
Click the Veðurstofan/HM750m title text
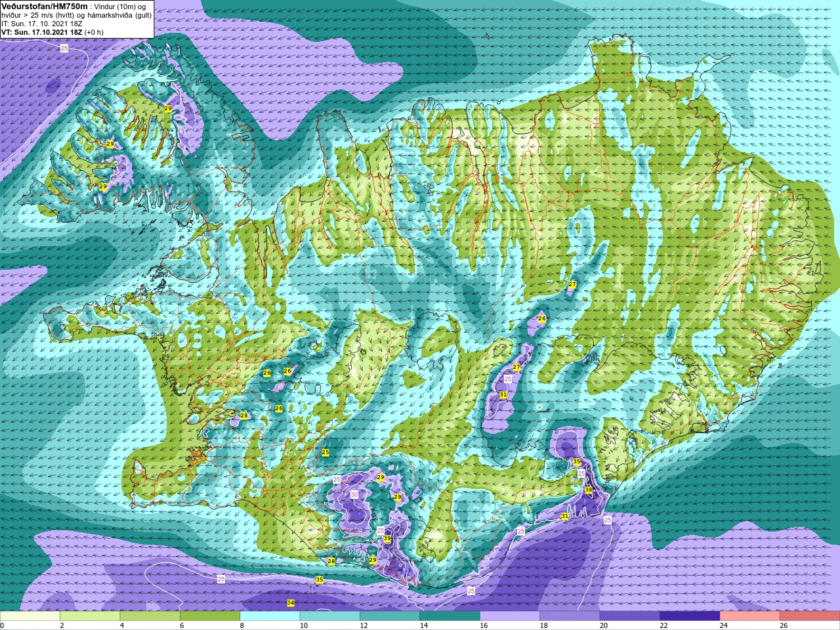tap(45, 6)
